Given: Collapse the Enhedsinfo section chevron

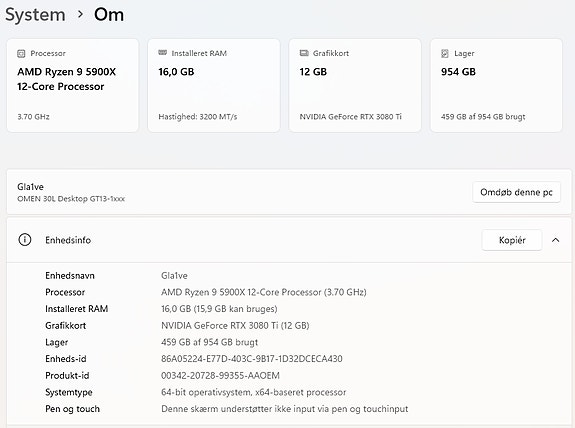Looking at the screenshot, I should point(556,240).
